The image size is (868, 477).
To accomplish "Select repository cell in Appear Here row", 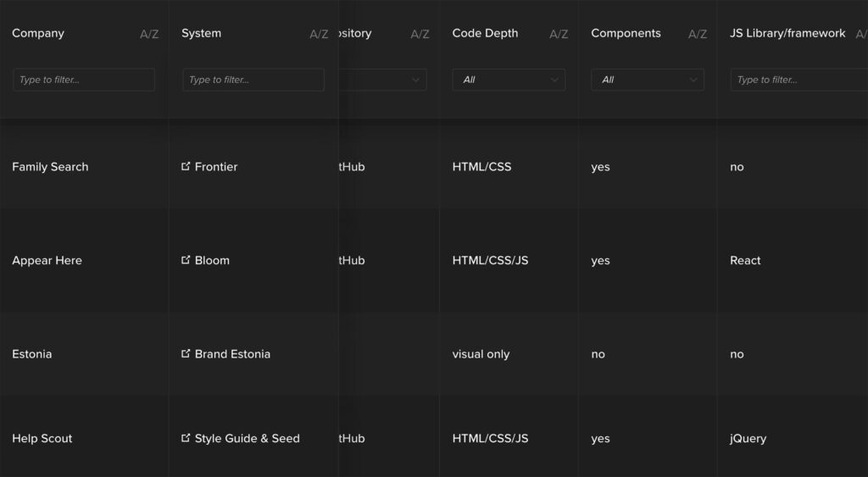I will point(352,260).
